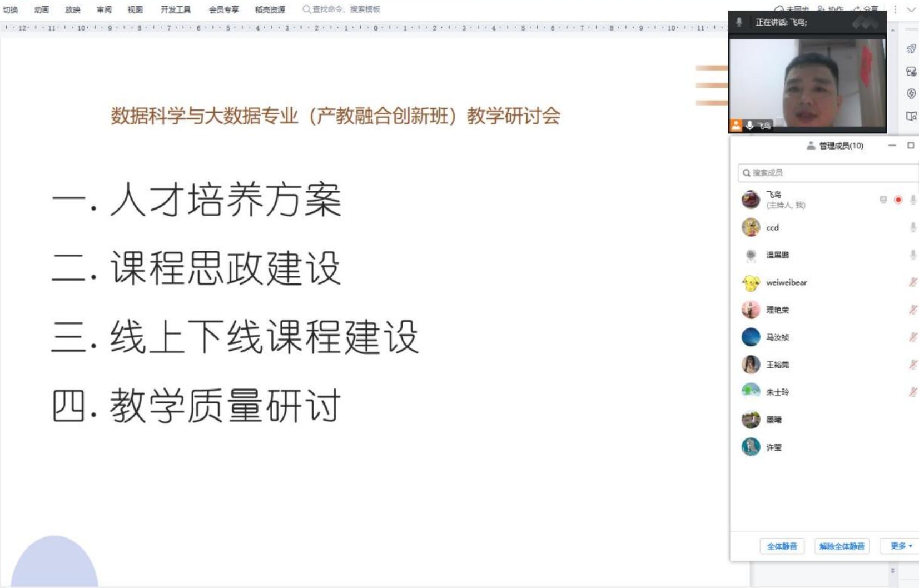Click the screen share icon beside 飞鸟
This screenshot has height=588, width=919.
coord(883,200)
